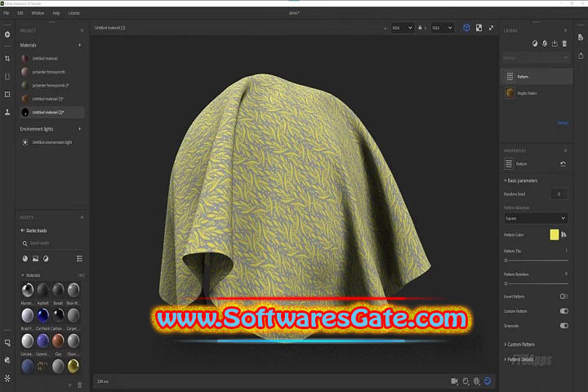588x392 pixels.
Task: Click the viewport fullscreen expand arrows icon
Action: (492, 28)
